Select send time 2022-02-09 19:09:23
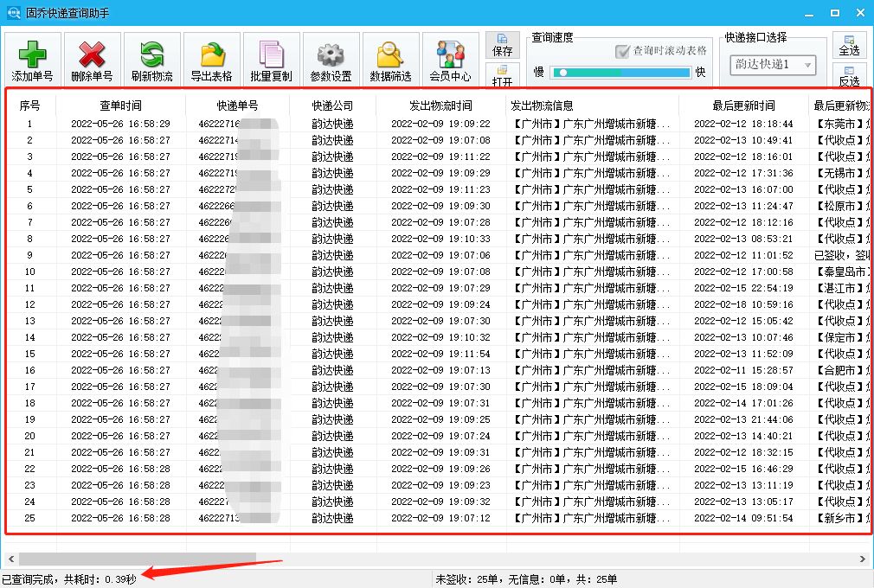The height and width of the screenshot is (588, 874). click(441, 485)
